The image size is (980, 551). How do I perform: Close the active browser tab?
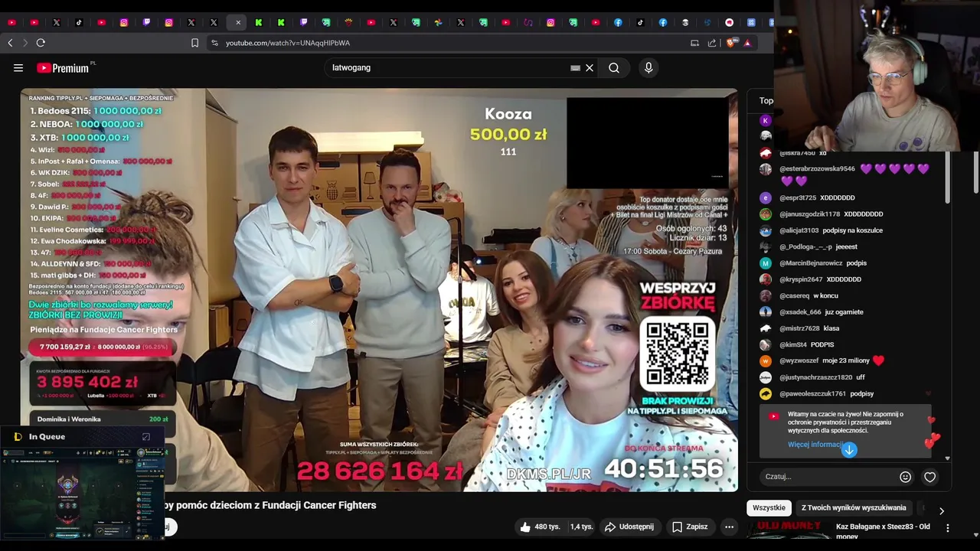point(237,23)
